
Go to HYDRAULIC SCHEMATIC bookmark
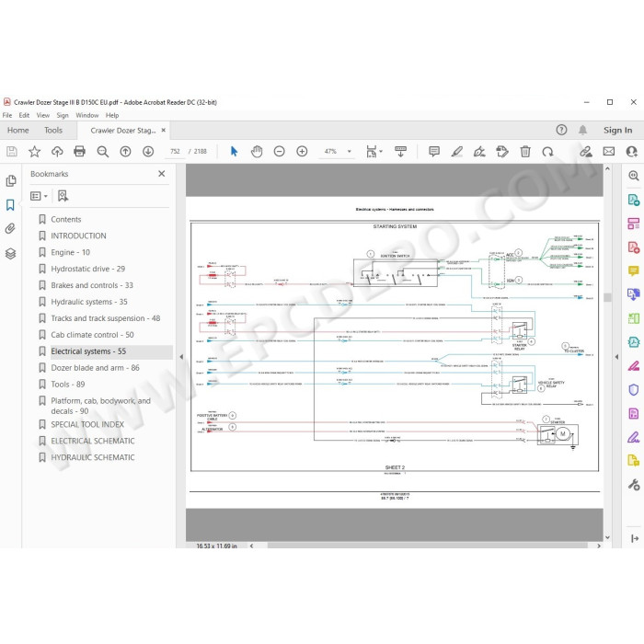92,457
